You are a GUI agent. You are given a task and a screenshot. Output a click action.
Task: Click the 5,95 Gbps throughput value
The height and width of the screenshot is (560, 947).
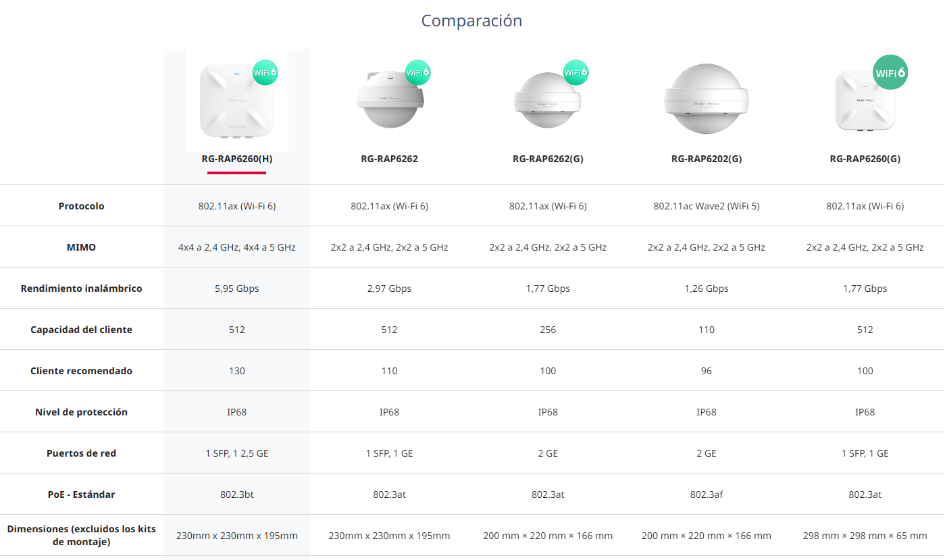(x=237, y=288)
